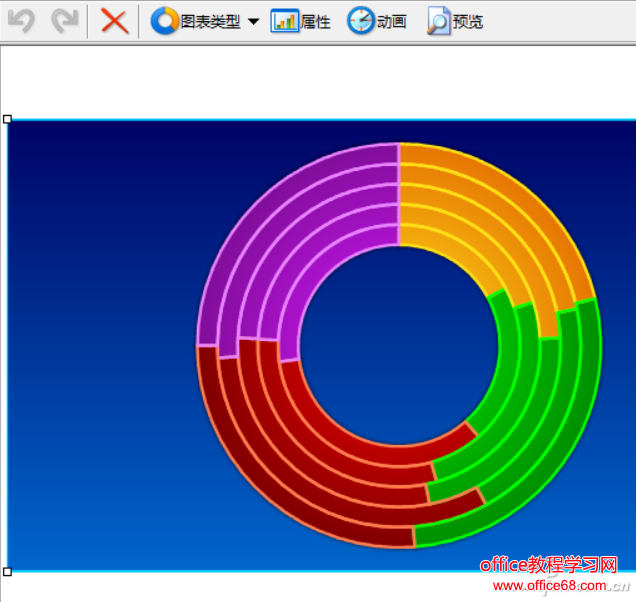
Task: Click the red X delete icon
Action: pyautogui.click(x=115, y=21)
